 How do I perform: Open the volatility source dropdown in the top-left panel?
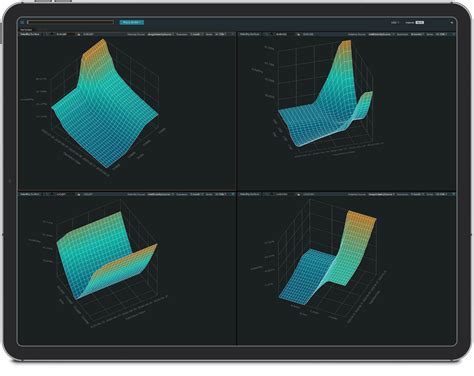(160, 34)
